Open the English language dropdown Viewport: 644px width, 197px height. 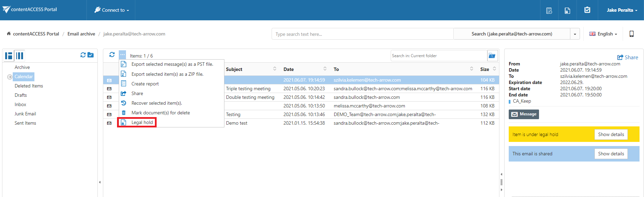tap(603, 34)
